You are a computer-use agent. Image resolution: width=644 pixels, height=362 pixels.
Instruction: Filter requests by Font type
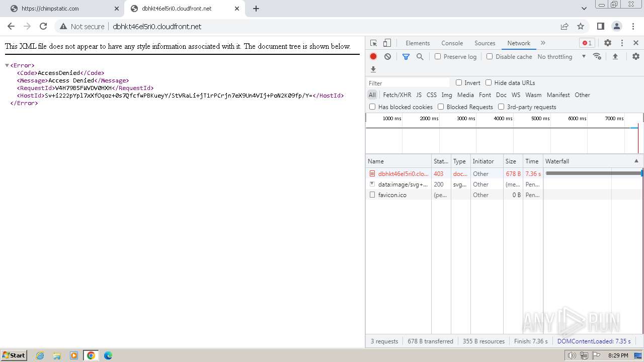(x=485, y=95)
